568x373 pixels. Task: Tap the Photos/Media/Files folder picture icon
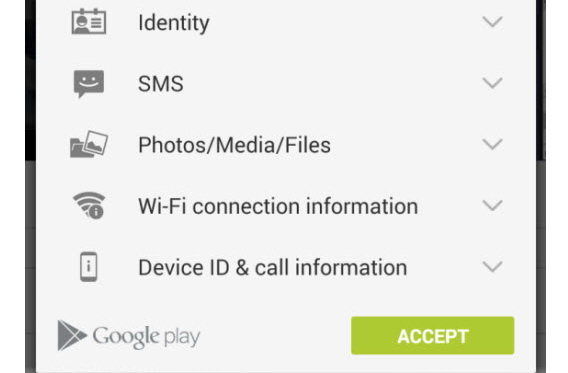point(89,144)
